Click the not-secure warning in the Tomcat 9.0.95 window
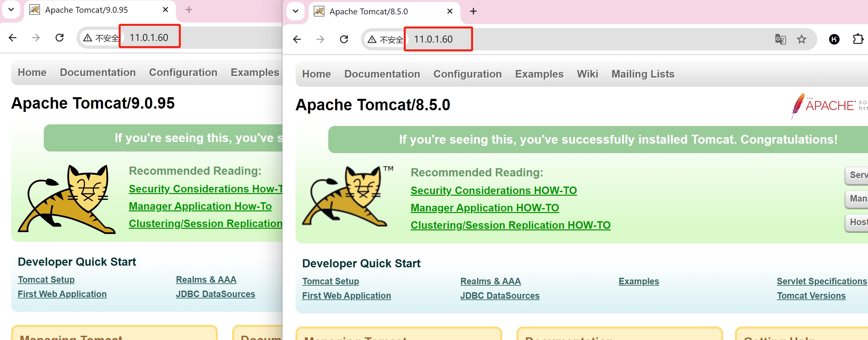The height and width of the screenshot is (340, 868). (x=101, y=38)
